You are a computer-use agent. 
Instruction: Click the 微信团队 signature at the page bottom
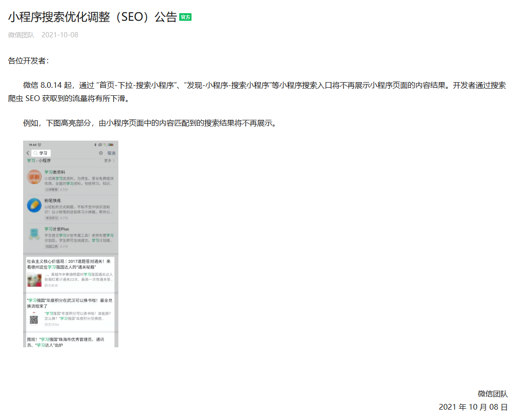(492, 394)
